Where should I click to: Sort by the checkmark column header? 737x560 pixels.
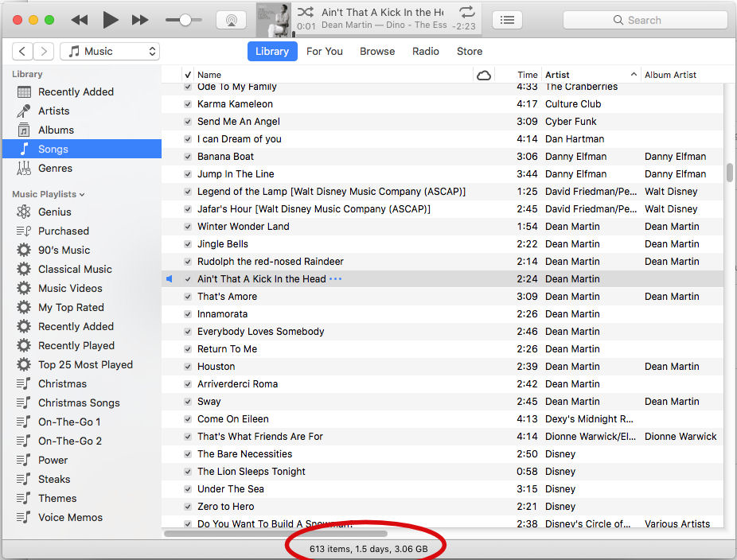[188, 75]
